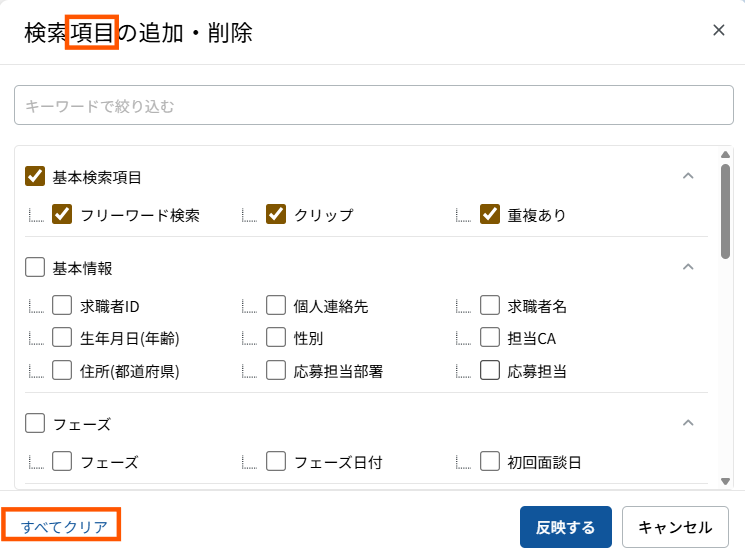This screenshot has height=556, width=745.
Task: Close the search item dialog with X
Action: click(x=718, y=30)
